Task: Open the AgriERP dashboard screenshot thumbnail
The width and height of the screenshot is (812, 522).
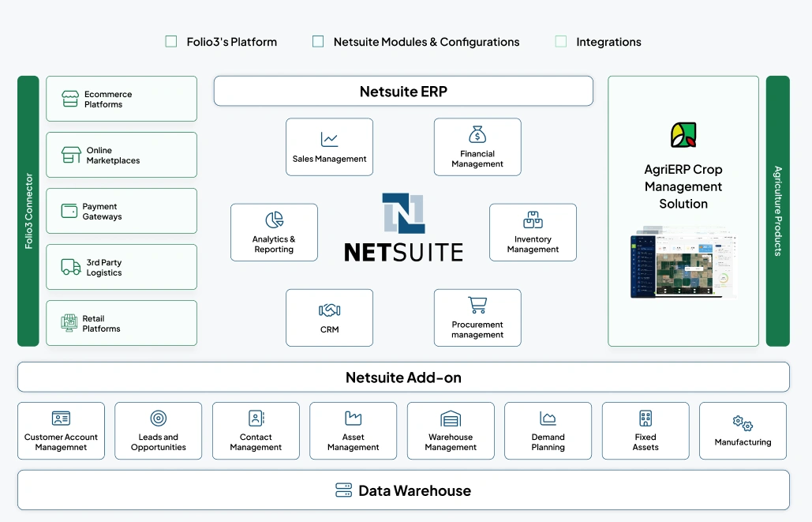Action: [x=683, y=265]
